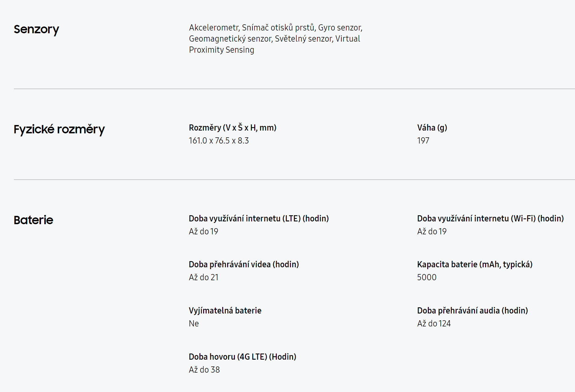Select the 161.0 x 76.5 x 8.3 value

pyautogui.click(x=219, y=141)
